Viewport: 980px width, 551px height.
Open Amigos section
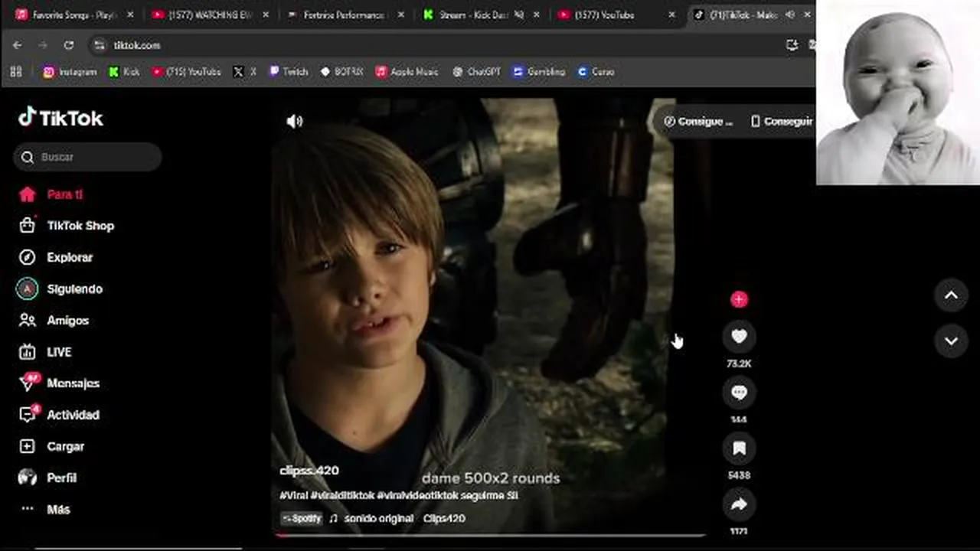pyautogui.click(x=53, y=321)
